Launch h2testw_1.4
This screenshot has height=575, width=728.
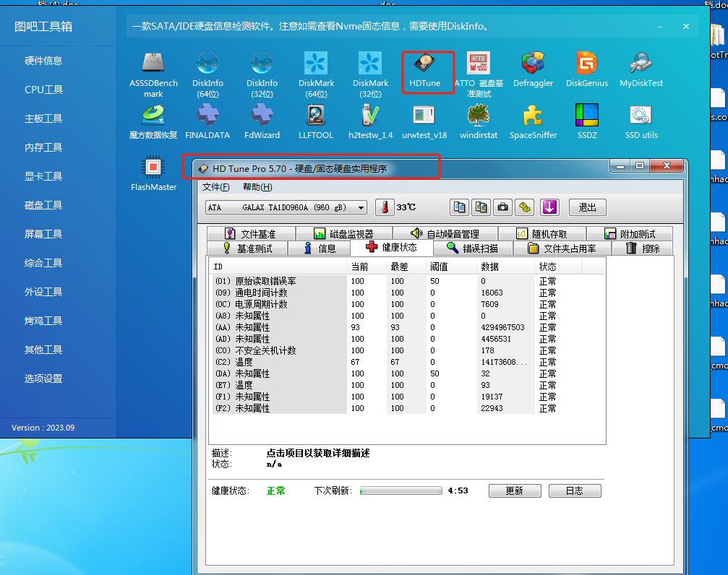[370, 121]
